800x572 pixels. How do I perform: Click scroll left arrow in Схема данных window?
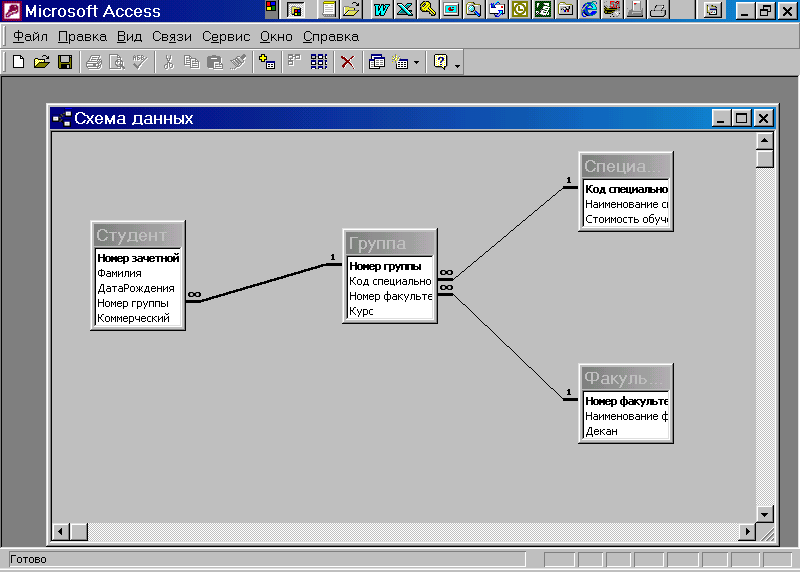[61, 532]
